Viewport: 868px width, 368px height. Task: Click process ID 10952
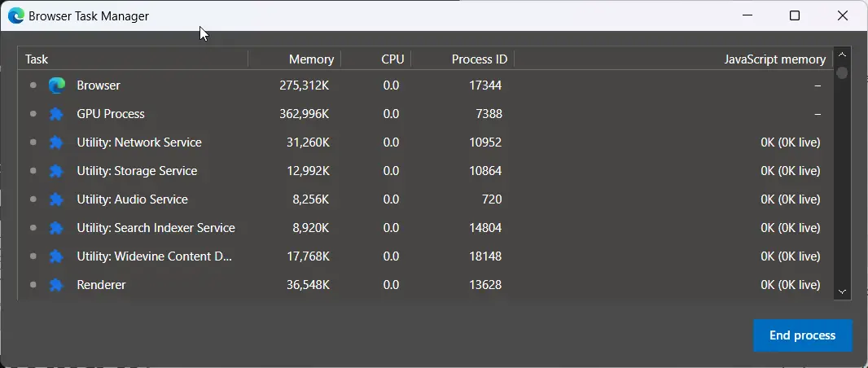coord(485,142)
